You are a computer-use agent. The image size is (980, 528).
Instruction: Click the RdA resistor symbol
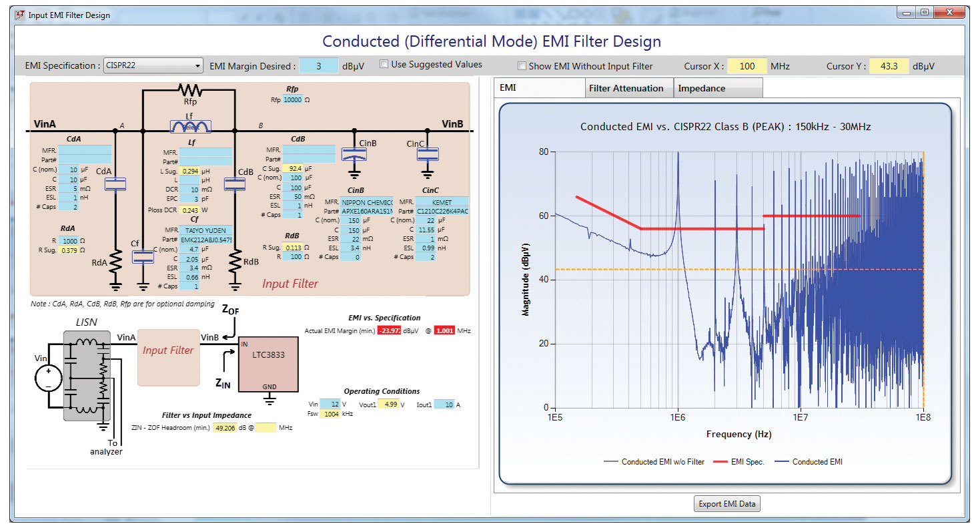[115, 262]
